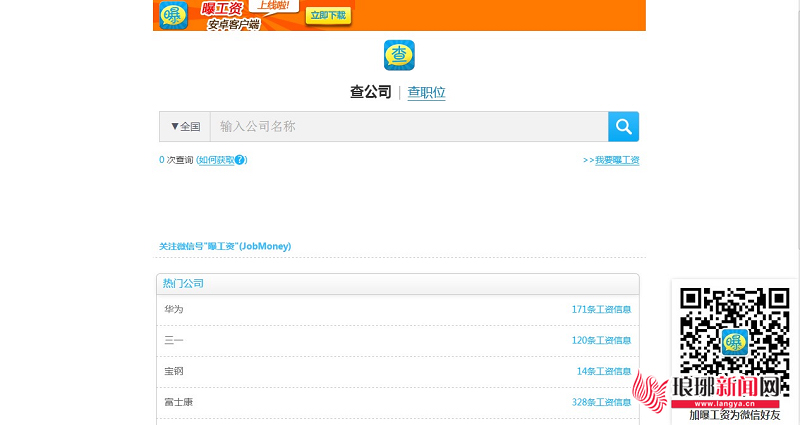Select 华为 in the hot companies list
The height and width of the screenshot is (425, 800).
pos(174,309)
